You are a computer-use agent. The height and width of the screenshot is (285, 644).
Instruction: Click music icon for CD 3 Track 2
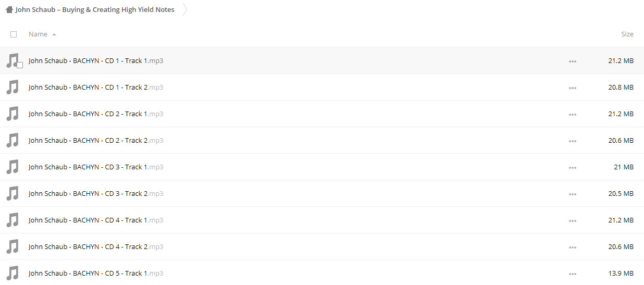(13, 193)
